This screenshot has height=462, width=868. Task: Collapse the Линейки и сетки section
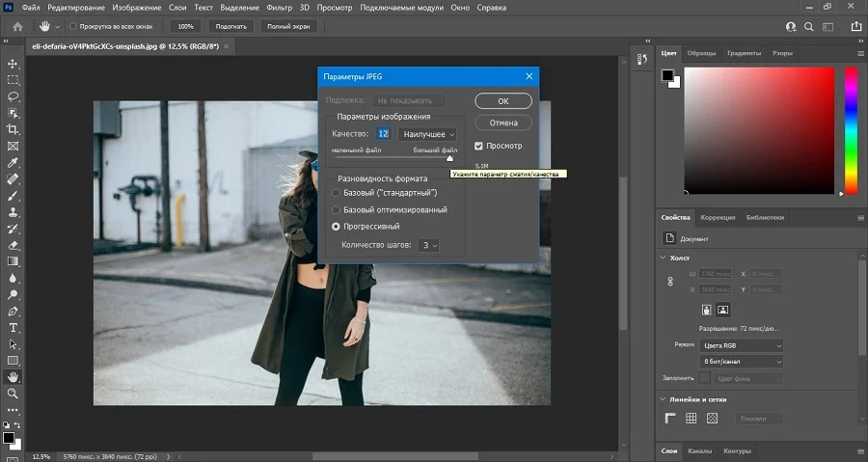pyautogui.click(x=664, y=399)
